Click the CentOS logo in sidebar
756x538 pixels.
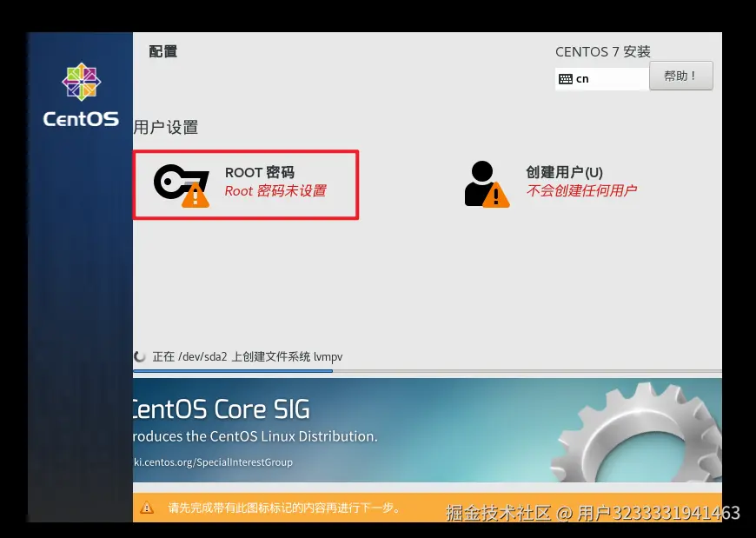[81, 95]
